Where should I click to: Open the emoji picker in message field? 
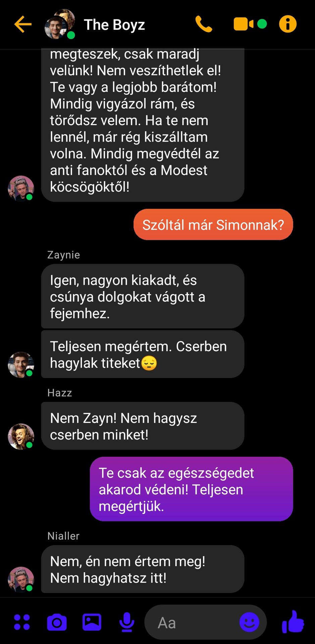coord(249,622)
